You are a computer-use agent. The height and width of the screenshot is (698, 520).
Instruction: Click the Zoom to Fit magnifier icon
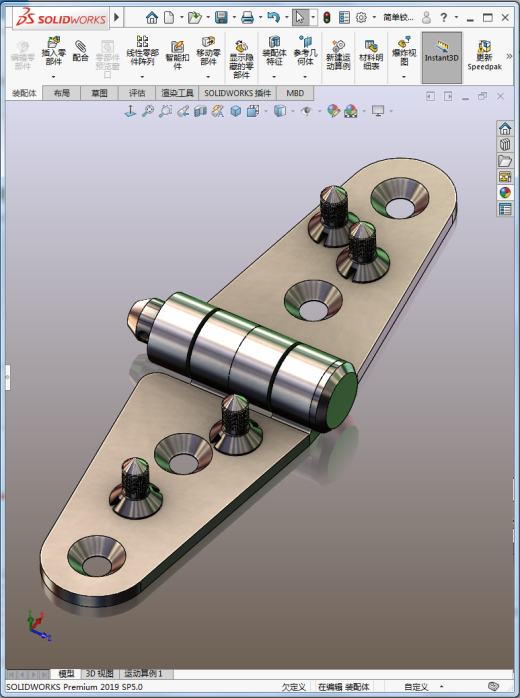coord(148,111)
